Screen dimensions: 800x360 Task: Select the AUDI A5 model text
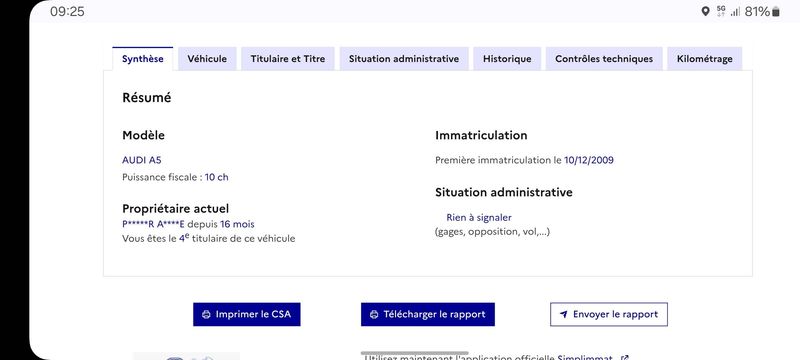click(x=142, y=160)
